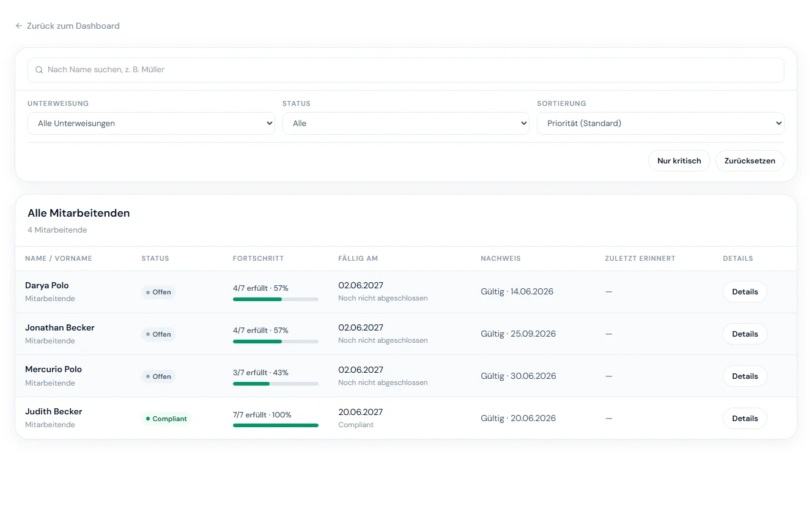This screenshot has height=508, width=812.
Task: Click Jonathan Becker's progress bar
Action: pos(276,342)
